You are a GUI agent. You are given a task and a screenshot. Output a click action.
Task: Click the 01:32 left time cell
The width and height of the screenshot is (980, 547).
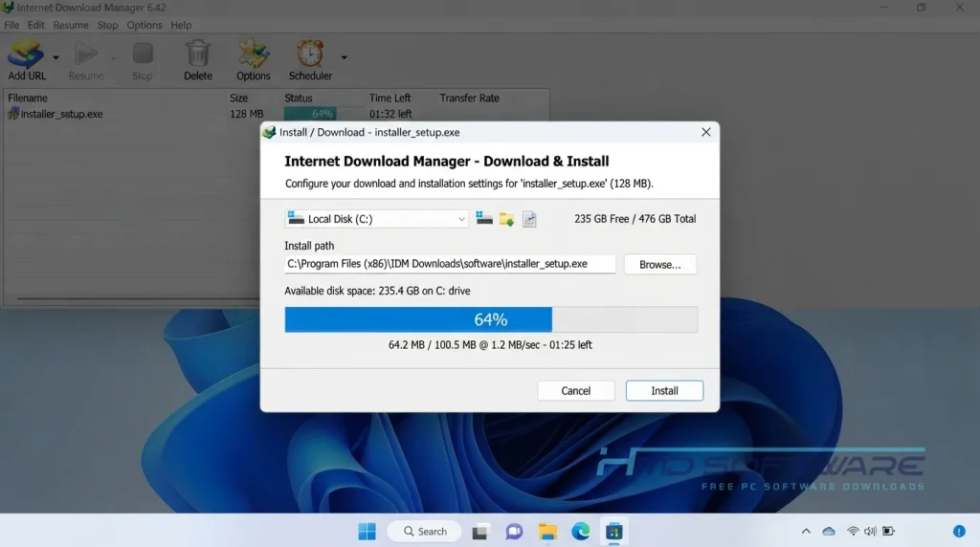click(390, 114)
